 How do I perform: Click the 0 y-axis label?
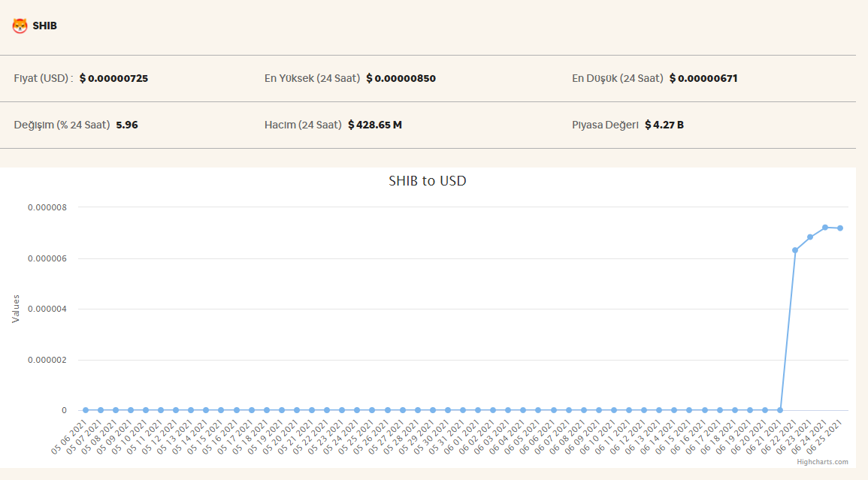coord(64,410)
